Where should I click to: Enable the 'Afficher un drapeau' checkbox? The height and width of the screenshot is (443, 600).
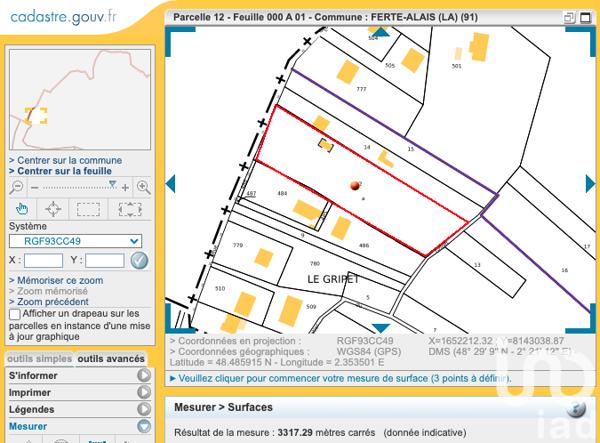15,314
